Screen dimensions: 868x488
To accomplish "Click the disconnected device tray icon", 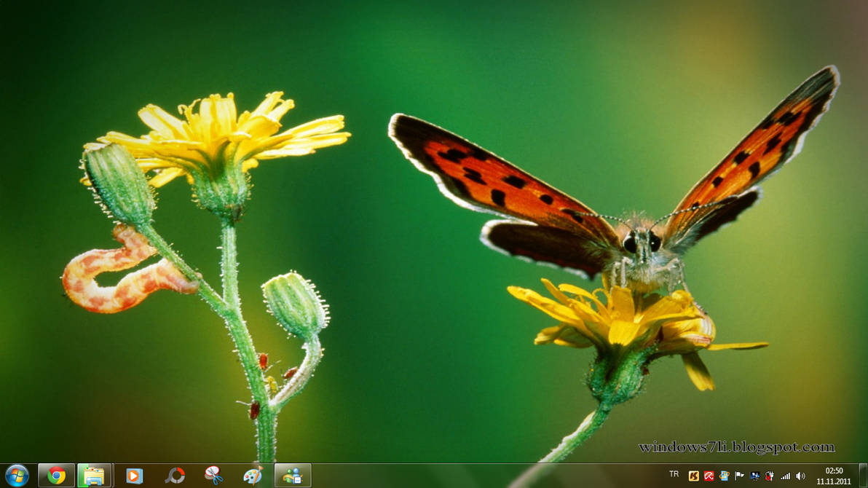I will 770,476.
